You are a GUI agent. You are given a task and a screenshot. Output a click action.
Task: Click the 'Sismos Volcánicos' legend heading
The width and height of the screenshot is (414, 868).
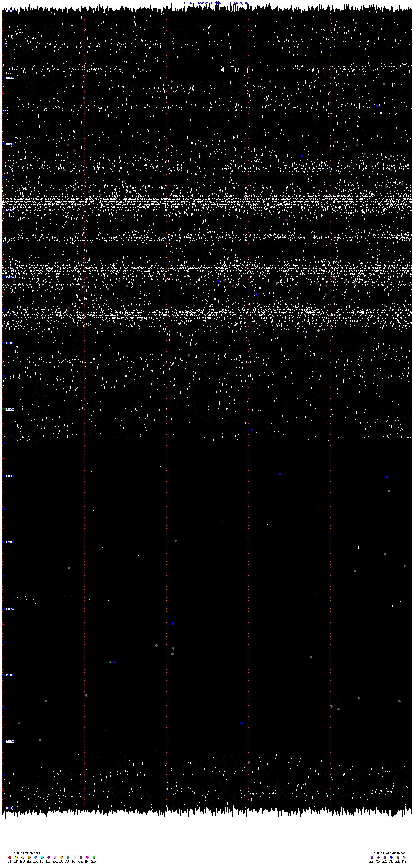[x=27, y=853]
